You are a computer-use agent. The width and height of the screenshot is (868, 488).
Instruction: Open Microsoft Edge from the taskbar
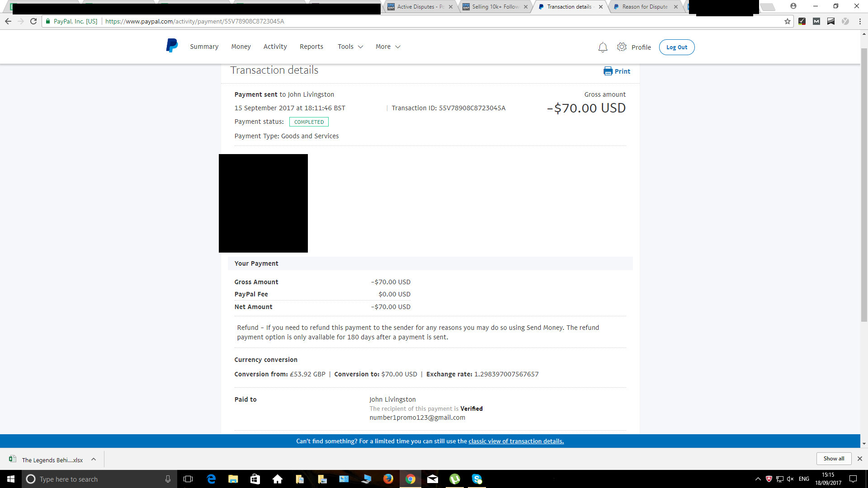click(x=211, y=479)
